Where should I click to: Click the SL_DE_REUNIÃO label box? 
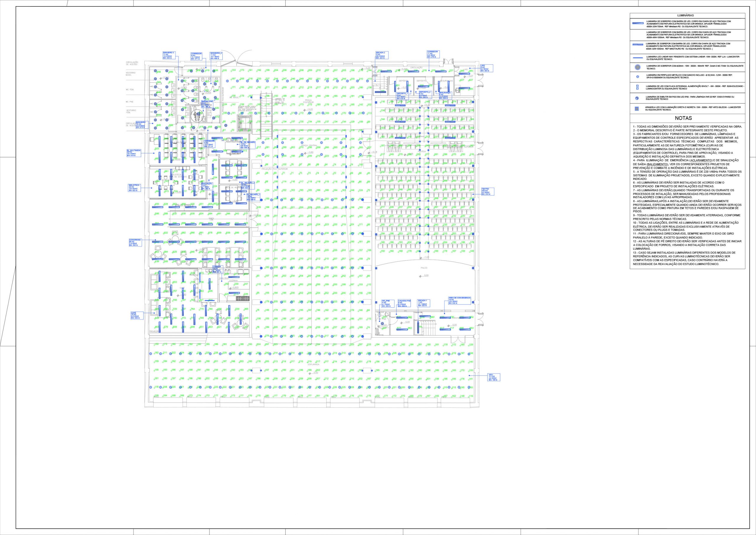coord(248,145)
